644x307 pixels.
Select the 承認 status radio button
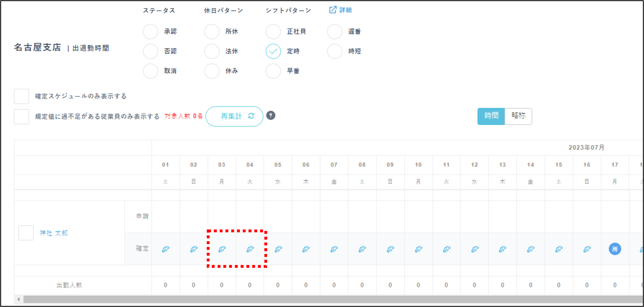(x=150, y=31)
